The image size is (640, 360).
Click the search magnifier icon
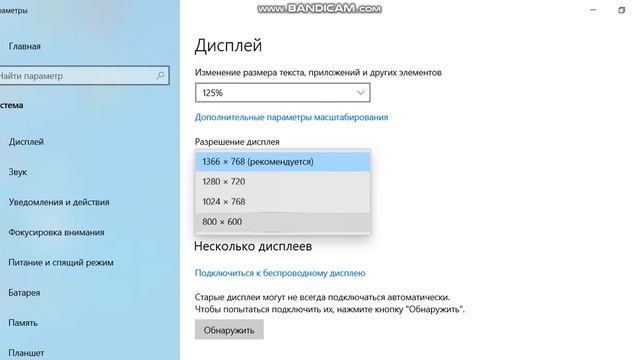point(160,76)
